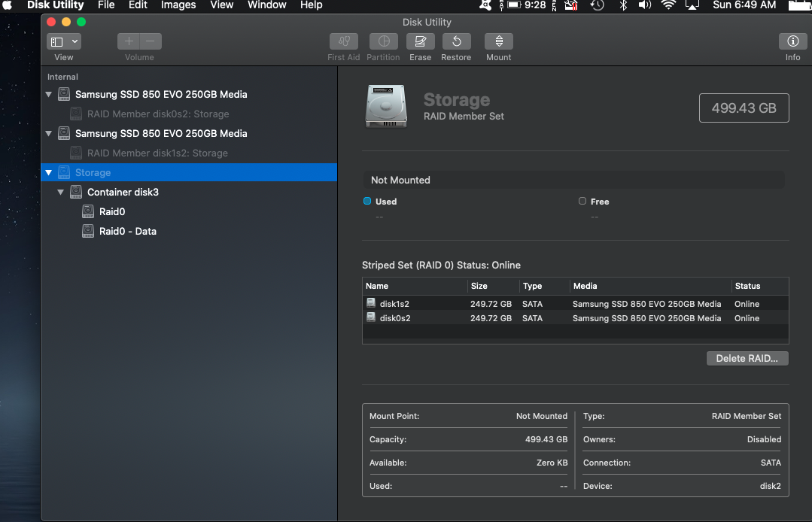The height and width of the screenshot is (522, 812).
Task: Click the blue Used legend swatch
Action: [367, 202]
